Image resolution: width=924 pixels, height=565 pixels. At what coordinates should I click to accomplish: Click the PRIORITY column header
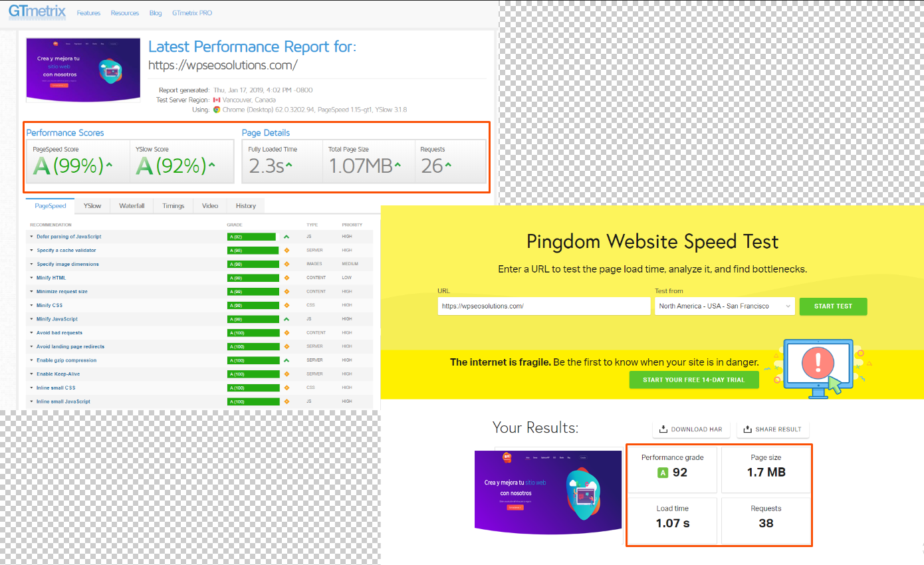pos(352,225)
